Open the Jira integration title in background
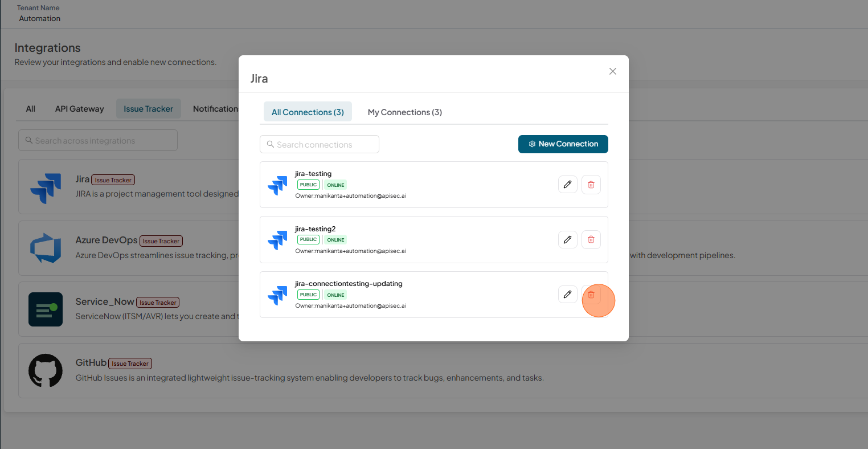Image resolution: width=868 pixels, height=449 pixels. click(83, 179)
